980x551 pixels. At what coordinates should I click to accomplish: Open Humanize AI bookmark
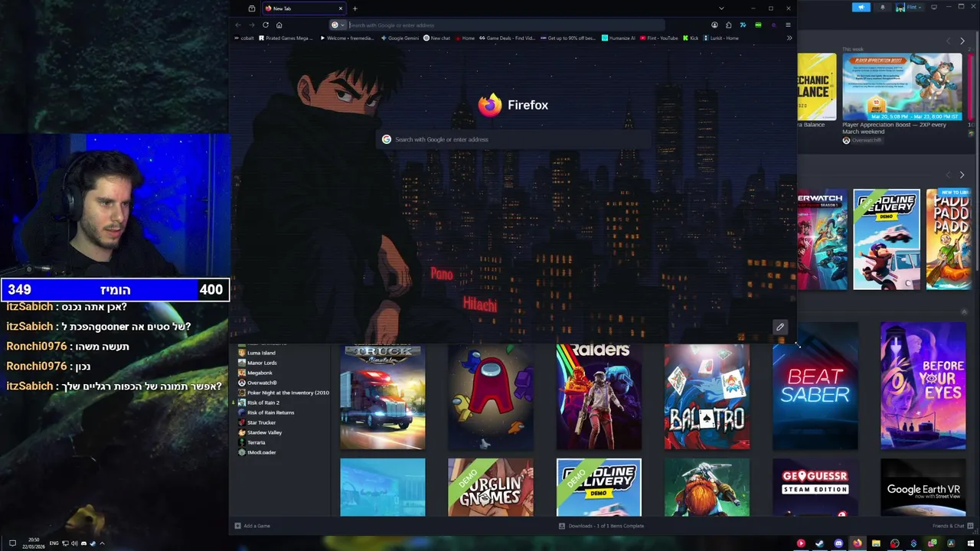619,37
